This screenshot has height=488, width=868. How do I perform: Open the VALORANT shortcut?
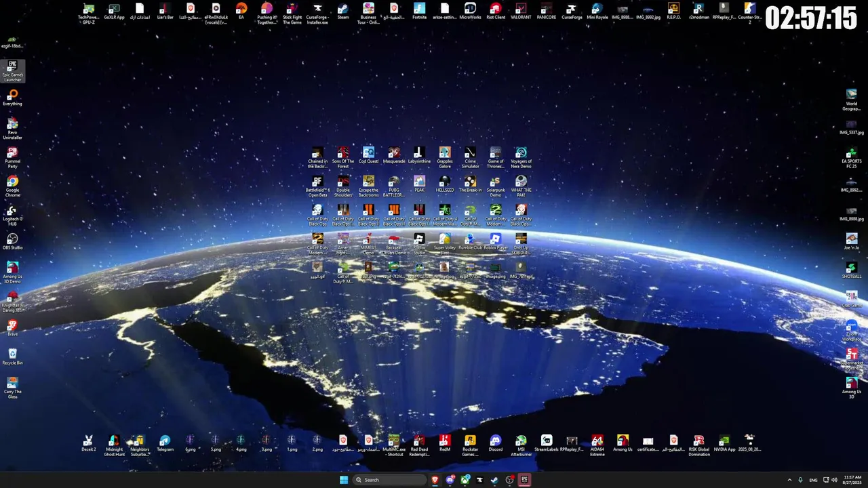click(521, 12)
